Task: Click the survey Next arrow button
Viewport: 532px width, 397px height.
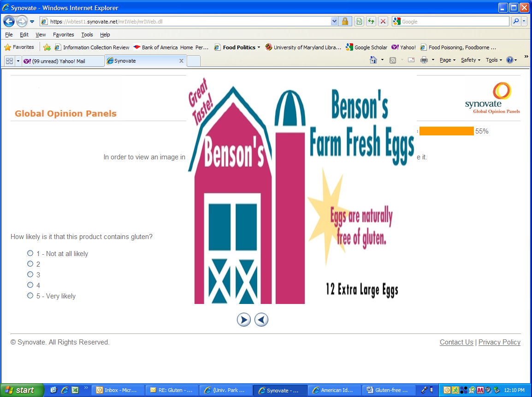Action: coord(243,320)
